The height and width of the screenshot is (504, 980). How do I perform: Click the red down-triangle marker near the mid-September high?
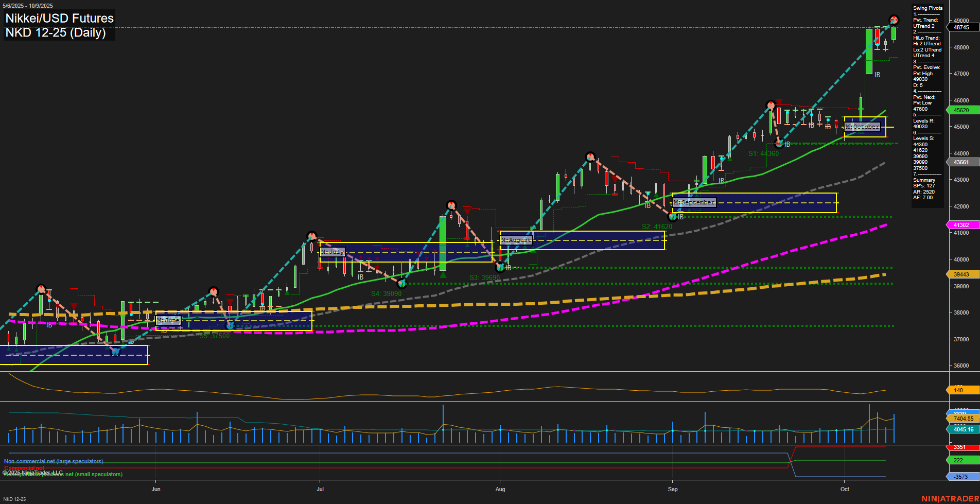[779, 102]
